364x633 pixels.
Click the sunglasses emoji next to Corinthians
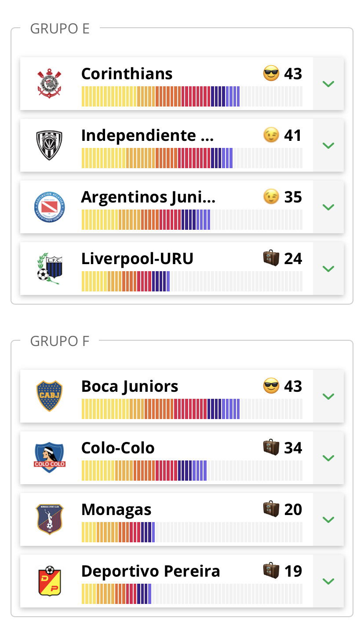271,74
